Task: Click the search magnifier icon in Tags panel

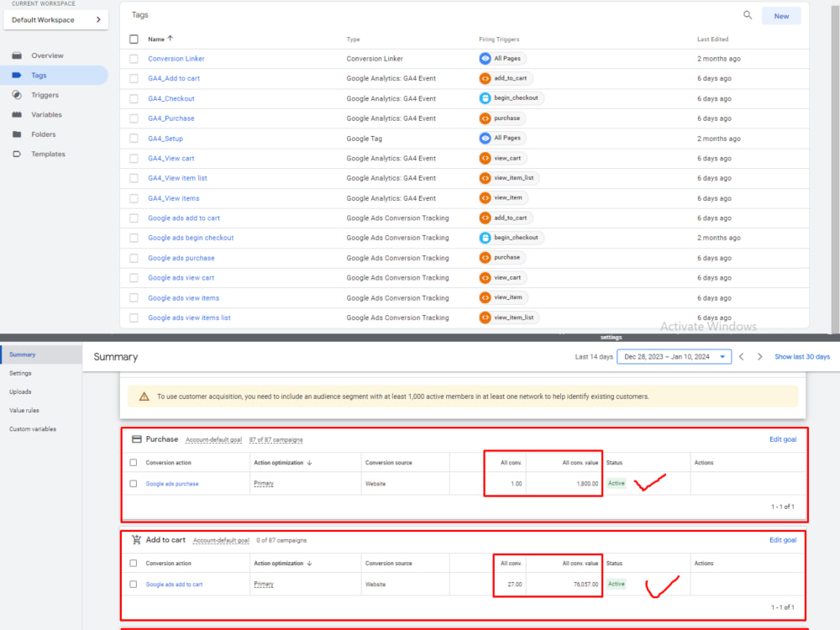Action: [748, 15]
